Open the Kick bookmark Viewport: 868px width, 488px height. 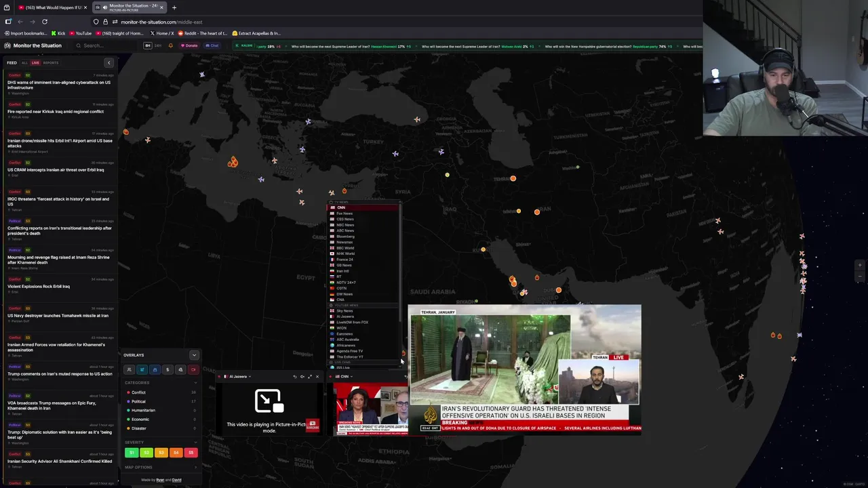(x=58, y=33)
